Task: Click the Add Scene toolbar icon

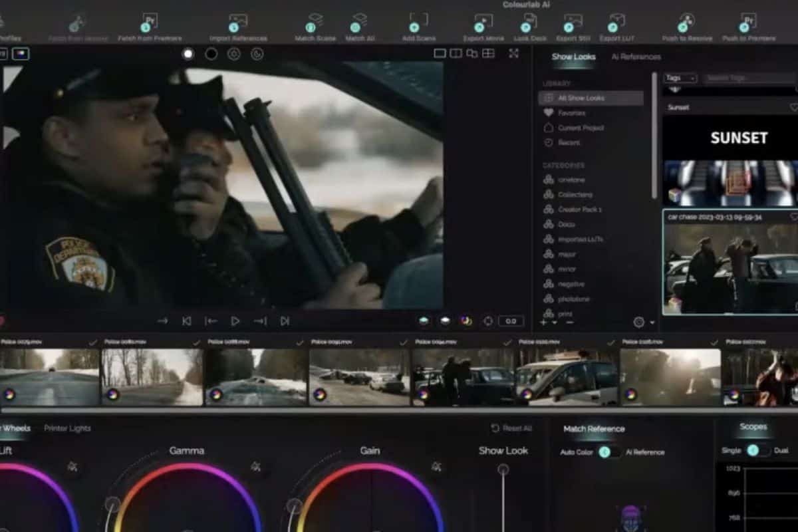Action: pyautogui.click(x=418, y=23)
